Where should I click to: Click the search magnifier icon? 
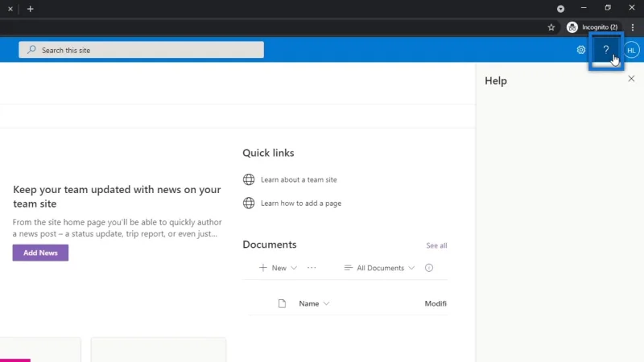[x=31, y=50]
